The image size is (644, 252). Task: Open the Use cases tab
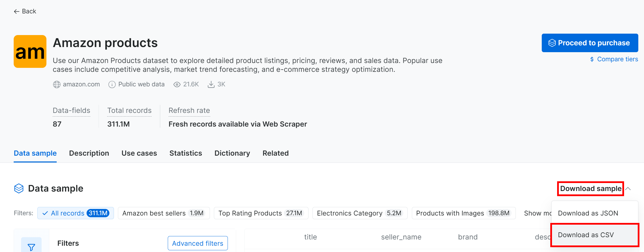tap(139, 153)
